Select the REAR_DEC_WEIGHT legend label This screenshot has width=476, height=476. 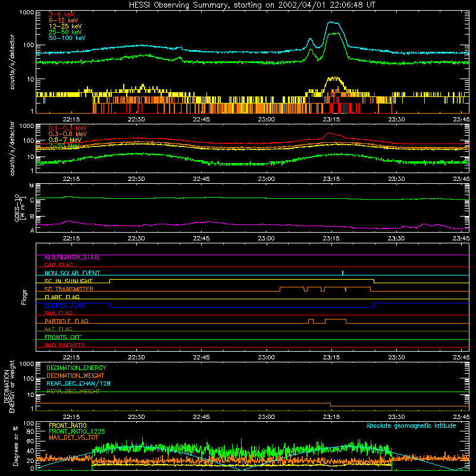coord(73,392)
